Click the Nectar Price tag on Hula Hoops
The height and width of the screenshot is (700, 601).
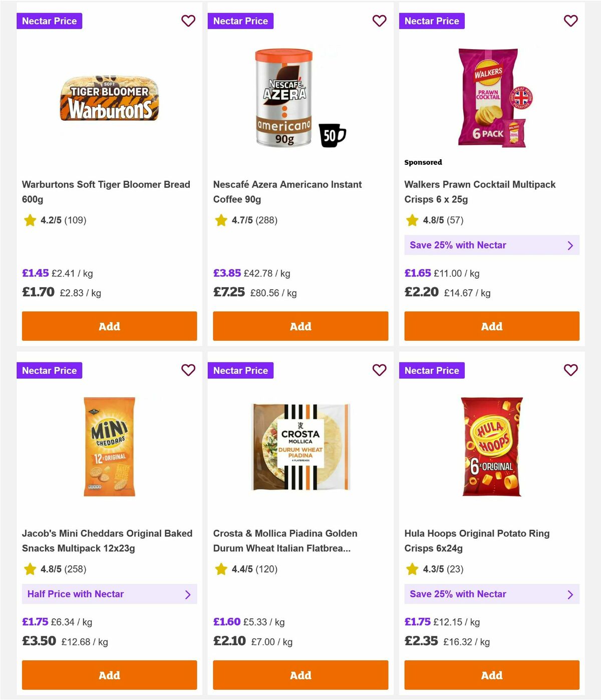[x=432, y=370]
